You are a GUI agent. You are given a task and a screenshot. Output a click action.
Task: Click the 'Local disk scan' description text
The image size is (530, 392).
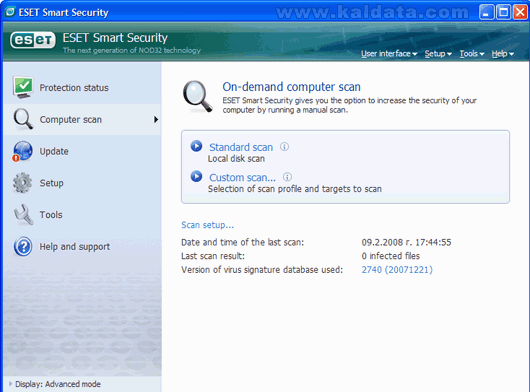pyautogui.click(x=236, y=158)
